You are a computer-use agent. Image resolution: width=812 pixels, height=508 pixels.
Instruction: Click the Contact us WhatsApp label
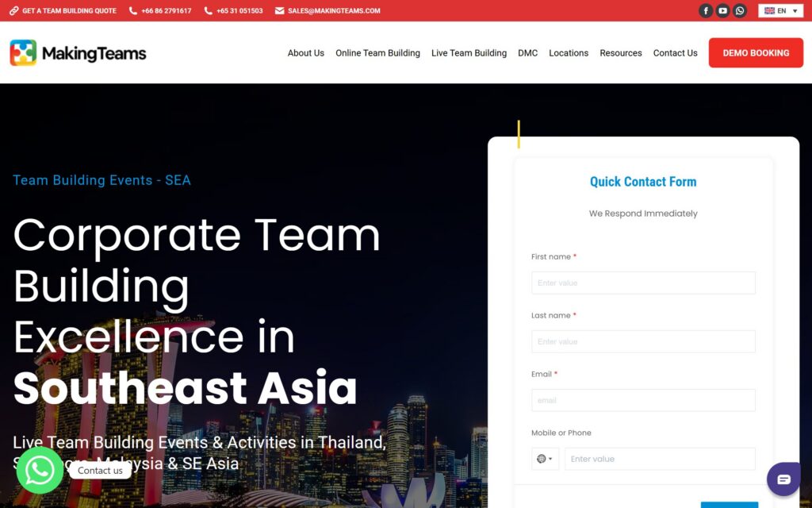coord(100,471)
